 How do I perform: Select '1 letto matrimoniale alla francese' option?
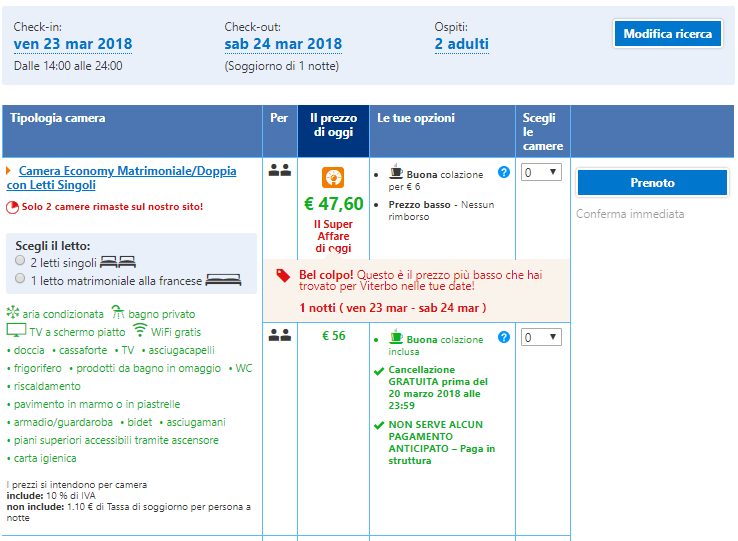pos(20,278)
